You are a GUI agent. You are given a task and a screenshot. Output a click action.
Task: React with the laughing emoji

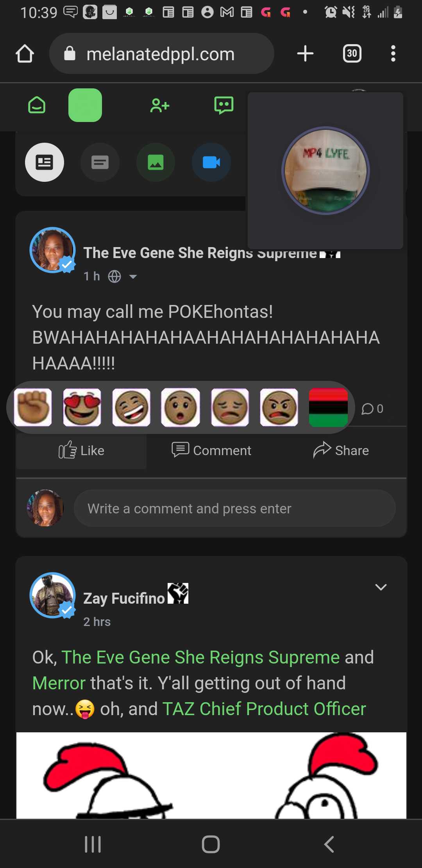(x=131, y=407)
